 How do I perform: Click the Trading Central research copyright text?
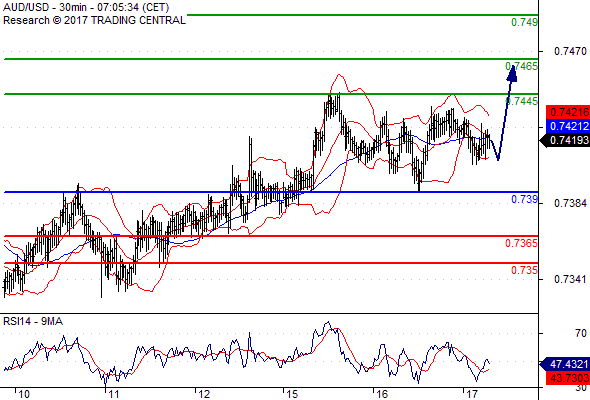tap(94, 20)
